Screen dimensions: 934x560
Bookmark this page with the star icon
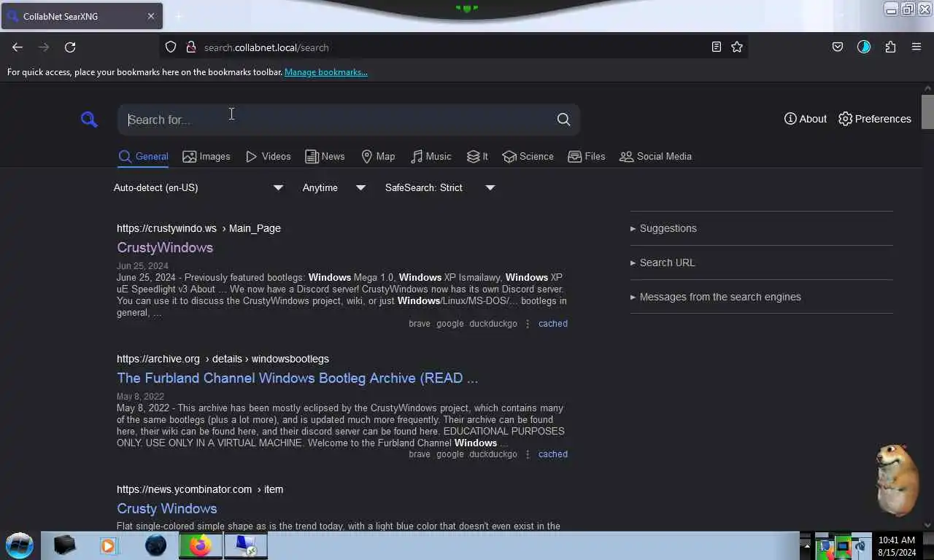[x=737, y=47]
